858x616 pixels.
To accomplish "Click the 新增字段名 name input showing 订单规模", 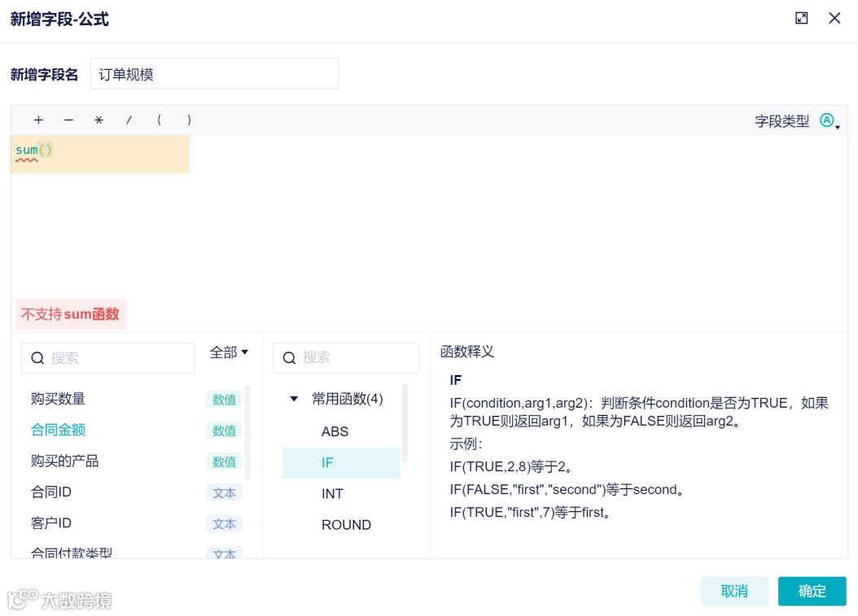I will click(214, 73).
